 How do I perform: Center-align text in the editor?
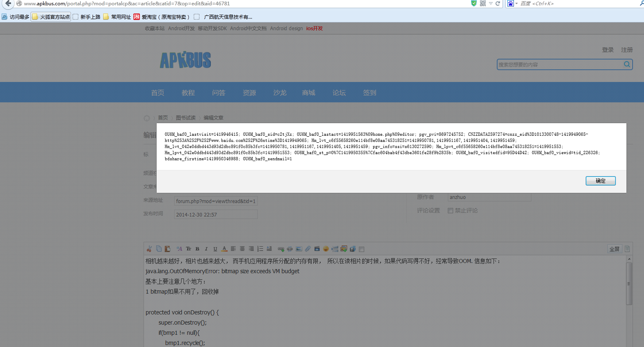click(x=242, y=249)
